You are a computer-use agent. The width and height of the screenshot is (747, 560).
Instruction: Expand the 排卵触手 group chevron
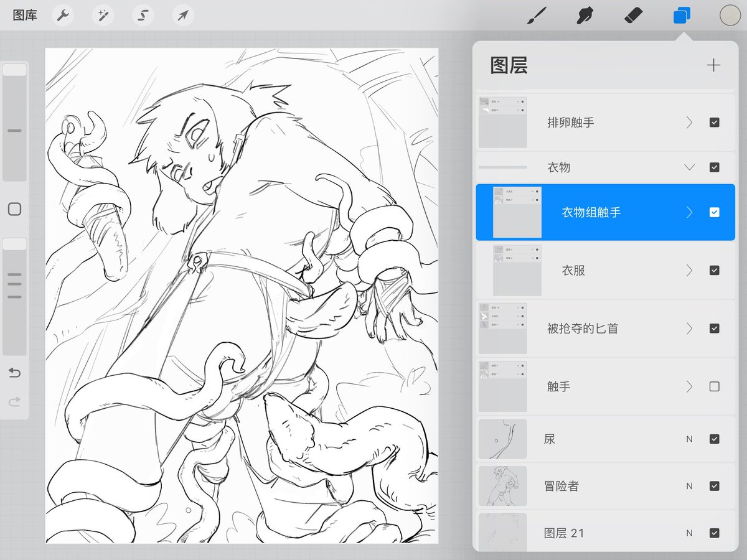tap(689, 123)
